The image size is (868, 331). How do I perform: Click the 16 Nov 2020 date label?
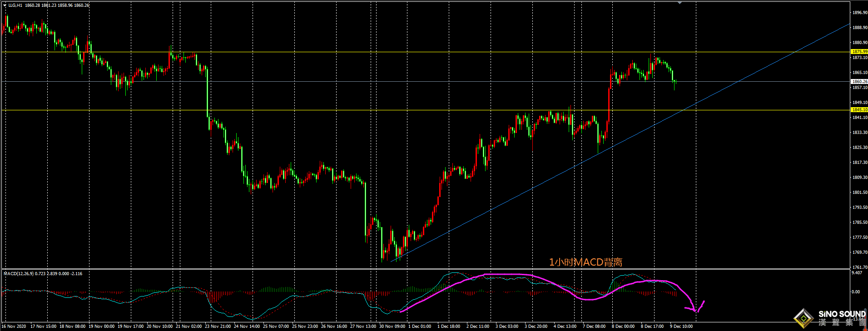[14, 326]
